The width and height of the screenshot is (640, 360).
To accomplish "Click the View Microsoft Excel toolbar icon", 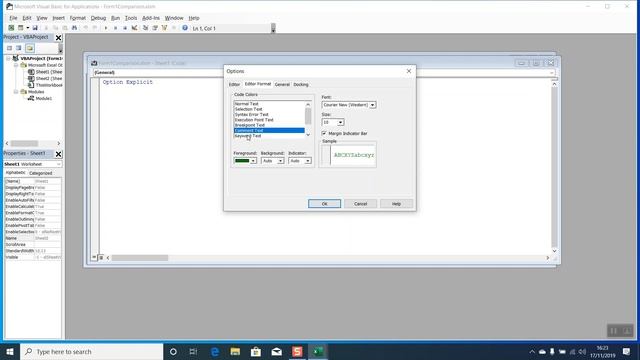I will tap(11, 28).
